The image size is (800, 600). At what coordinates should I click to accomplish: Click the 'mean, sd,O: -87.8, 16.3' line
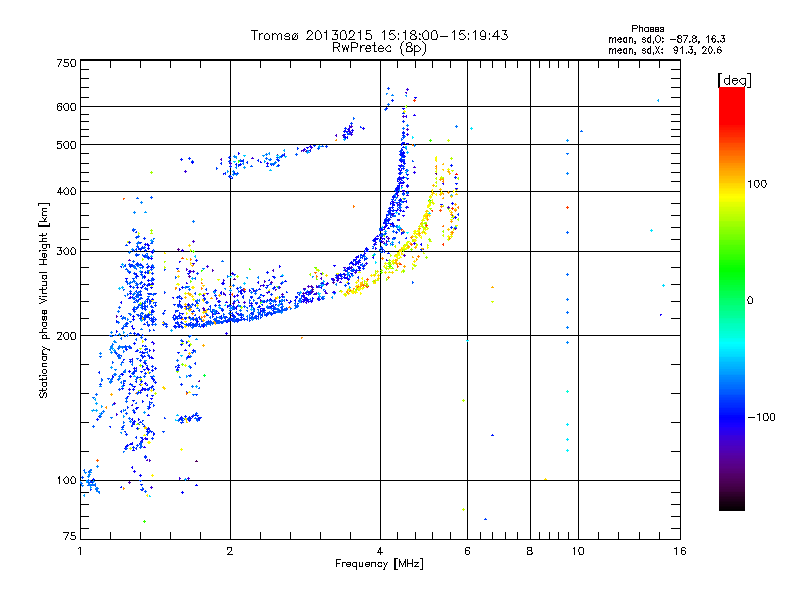pyautogui.click(x=667, y=39)
